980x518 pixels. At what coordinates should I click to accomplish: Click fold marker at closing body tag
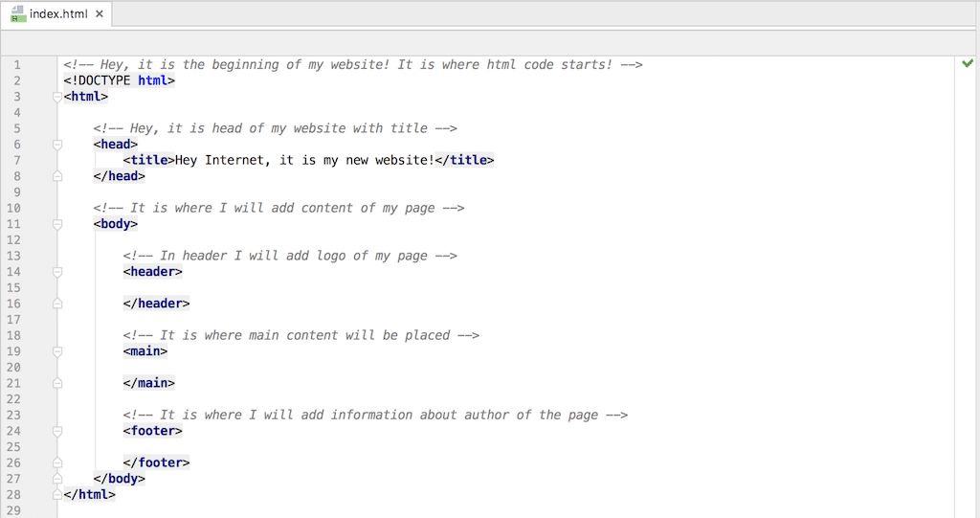(56, 479)
